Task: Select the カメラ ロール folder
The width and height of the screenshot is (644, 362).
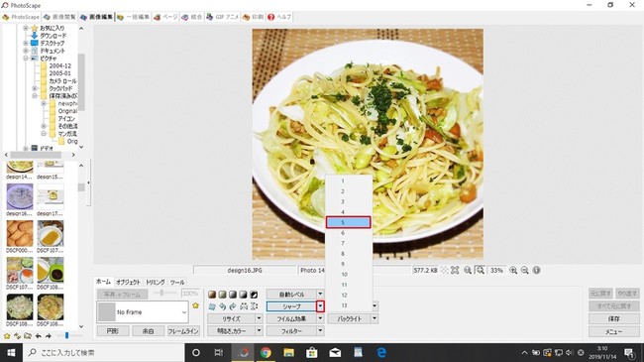Action: 62,81
